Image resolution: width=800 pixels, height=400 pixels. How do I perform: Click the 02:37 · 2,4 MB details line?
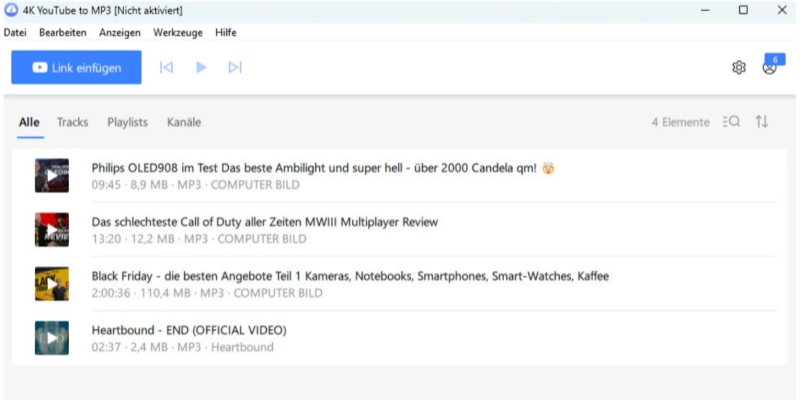coord(183,347)
